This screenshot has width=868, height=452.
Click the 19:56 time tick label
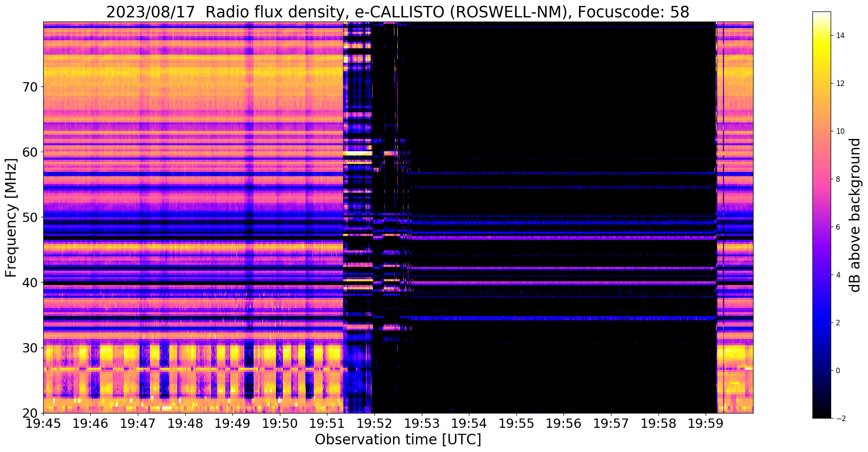564,423
